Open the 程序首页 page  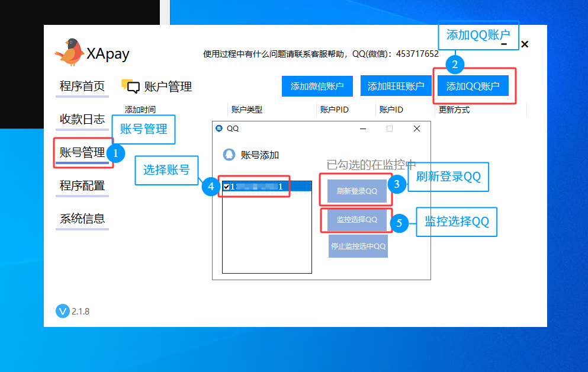(82, 86)
